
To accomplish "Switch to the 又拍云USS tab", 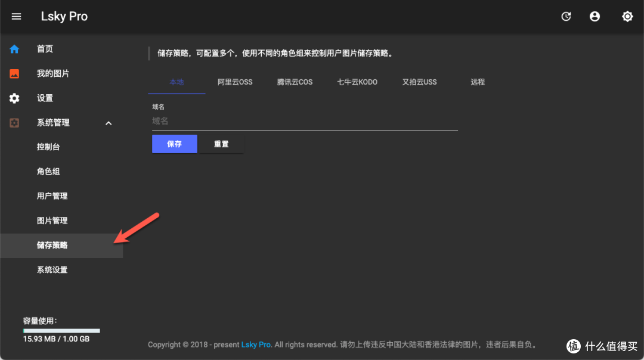I will (419, 82).
